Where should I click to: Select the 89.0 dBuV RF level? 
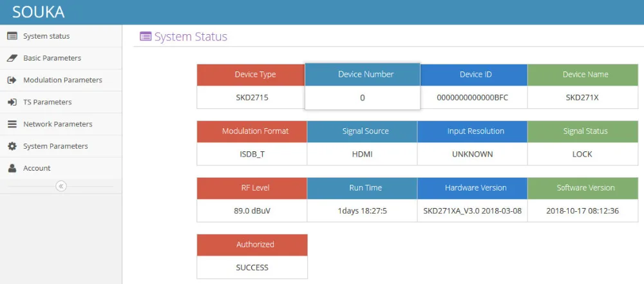(x=252, y=211)
